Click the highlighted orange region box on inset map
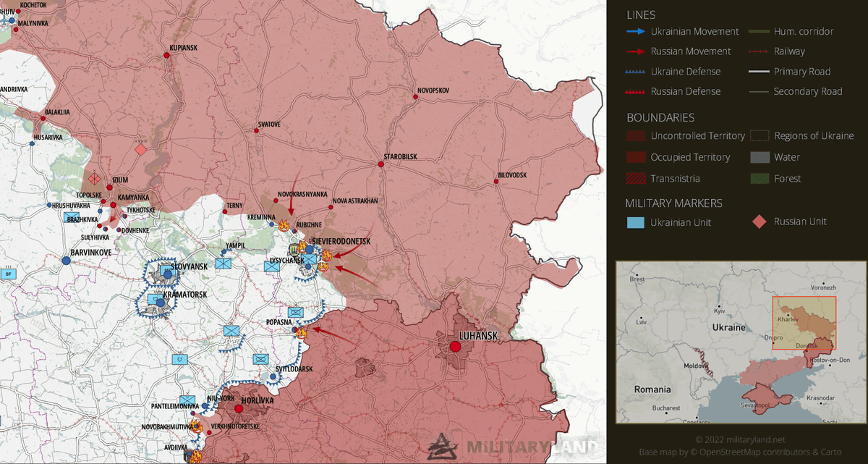 [x=804, y=322]
